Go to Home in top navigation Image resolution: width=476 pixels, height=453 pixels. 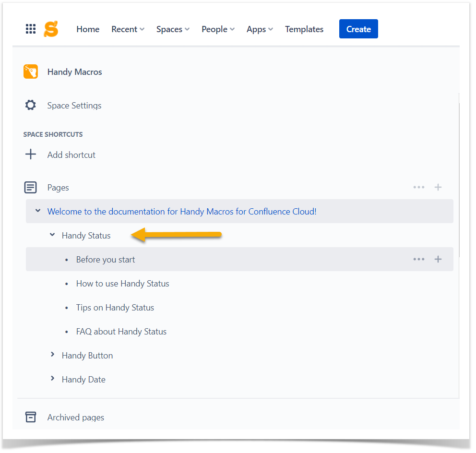(88, 29)
